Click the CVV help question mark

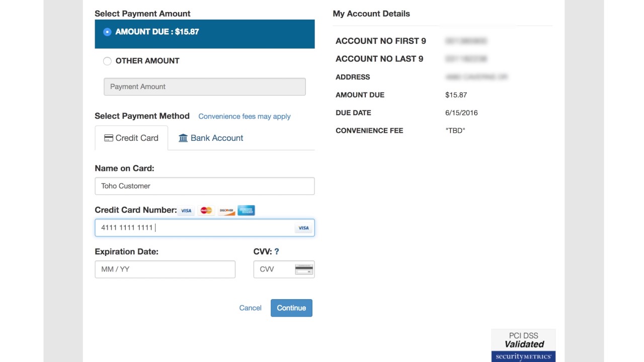[x=277, y=251]
